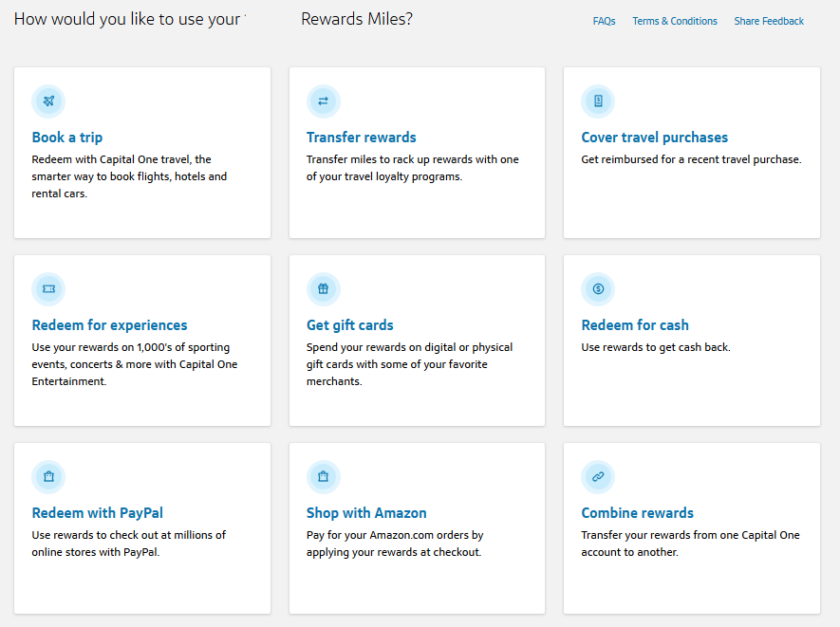Open Redeem with PayPal
The width and height of the screenshot is (840, 627).
[97, 512]
